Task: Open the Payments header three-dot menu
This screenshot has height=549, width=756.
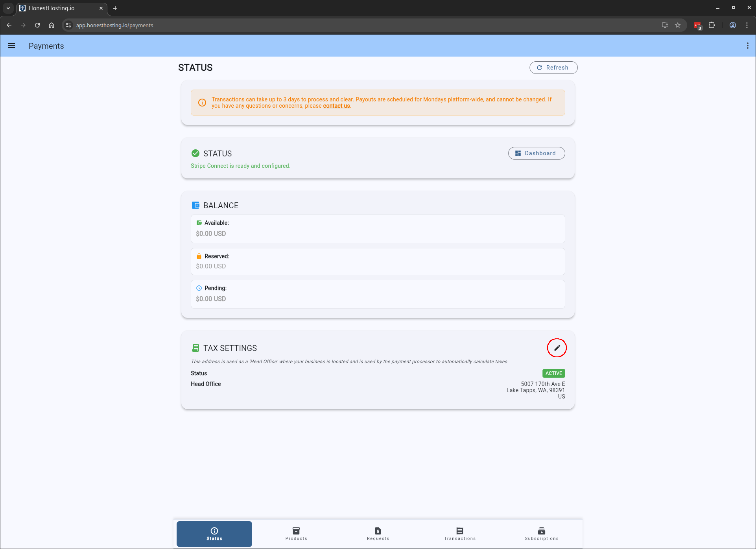Action: click(x=747, y=46)
